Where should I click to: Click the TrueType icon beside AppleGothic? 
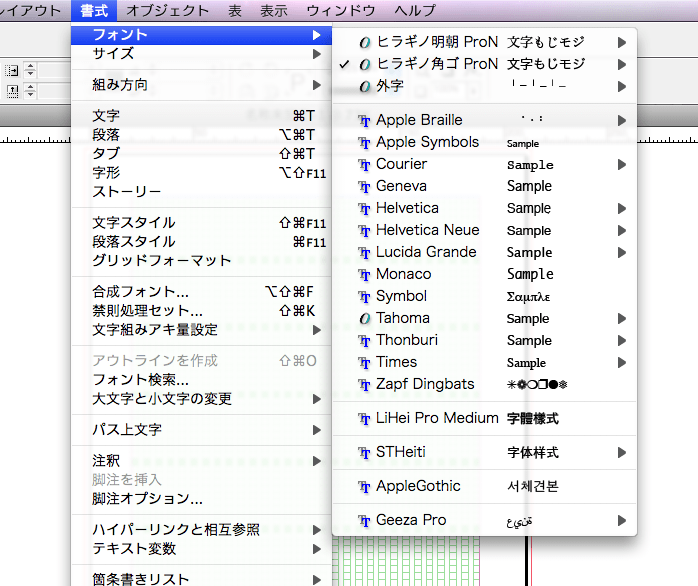click(x=365, y=487)
